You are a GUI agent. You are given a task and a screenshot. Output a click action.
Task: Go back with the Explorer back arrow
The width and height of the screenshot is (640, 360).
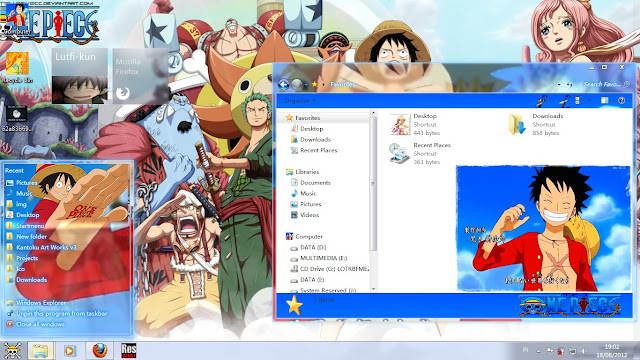coord(284,84)
